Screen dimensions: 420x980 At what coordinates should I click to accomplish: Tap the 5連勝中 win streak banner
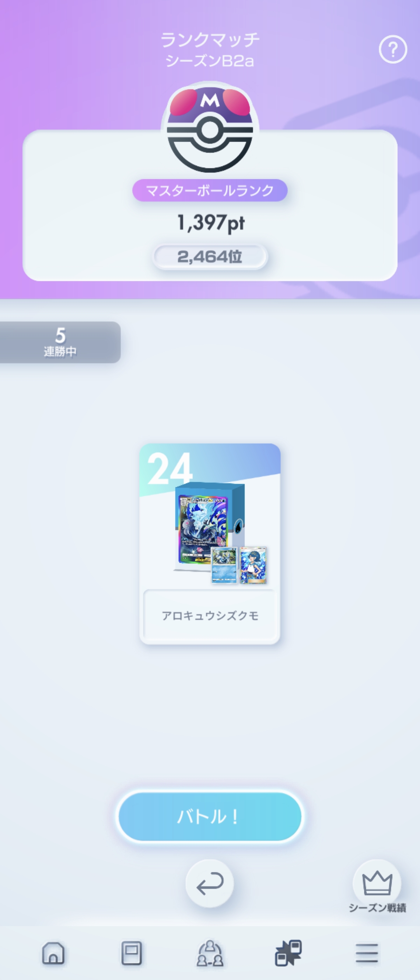[x=60, y=342]
